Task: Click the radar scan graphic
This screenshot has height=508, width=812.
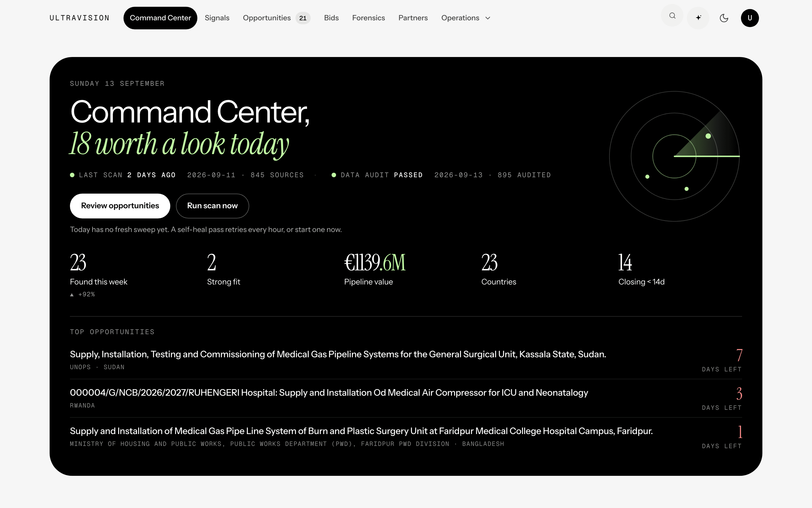Action: [674, 156]
